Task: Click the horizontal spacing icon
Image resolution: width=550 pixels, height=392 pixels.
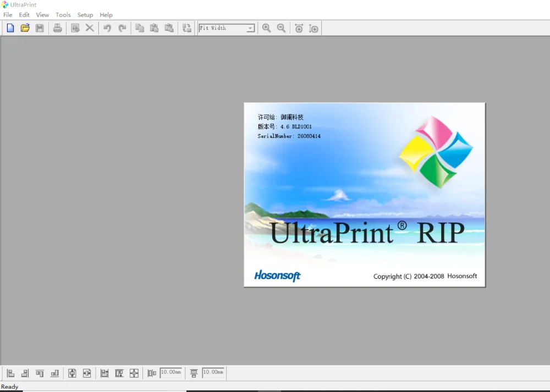Action: click(x=152, y=373)
